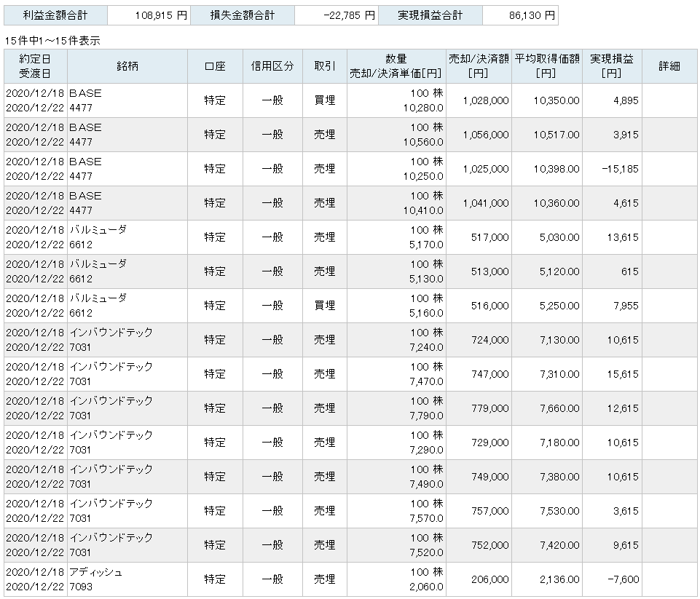Click the settlement amount 516,000 cell
The image size is (700, 599).
[479, 306]
